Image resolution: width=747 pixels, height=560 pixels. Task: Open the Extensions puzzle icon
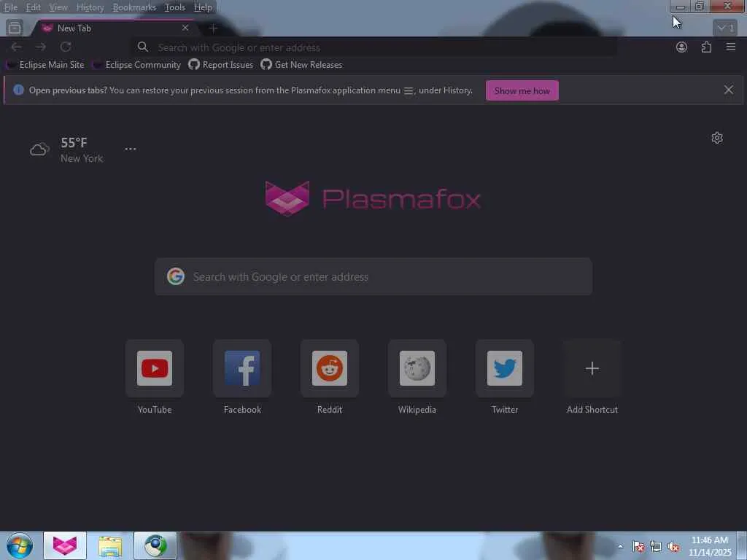pyautogui.click(x=706, y=47)
